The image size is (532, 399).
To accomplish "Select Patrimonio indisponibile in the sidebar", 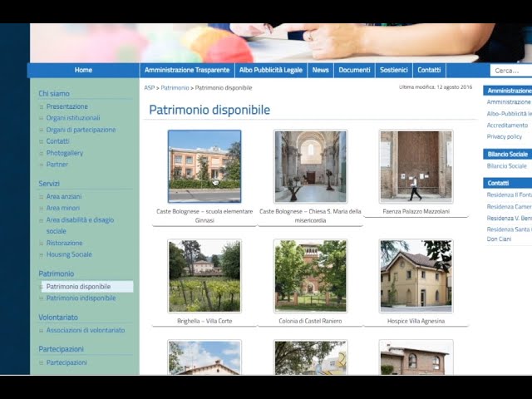I will point(81,298).
